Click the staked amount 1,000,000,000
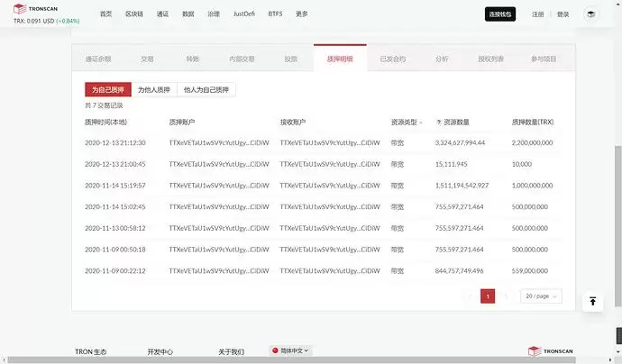Image resolution: width=622 pixels, height=364 pixels. click(x=532, y=186)
